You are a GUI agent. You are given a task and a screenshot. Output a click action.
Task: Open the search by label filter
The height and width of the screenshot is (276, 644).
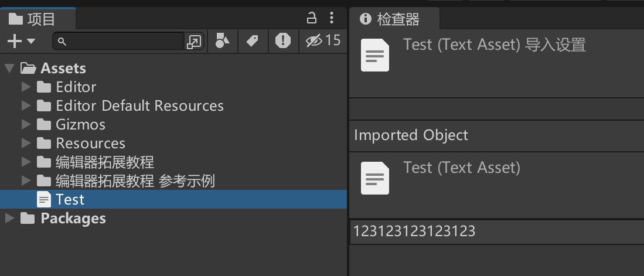click(x=253, y=40)
